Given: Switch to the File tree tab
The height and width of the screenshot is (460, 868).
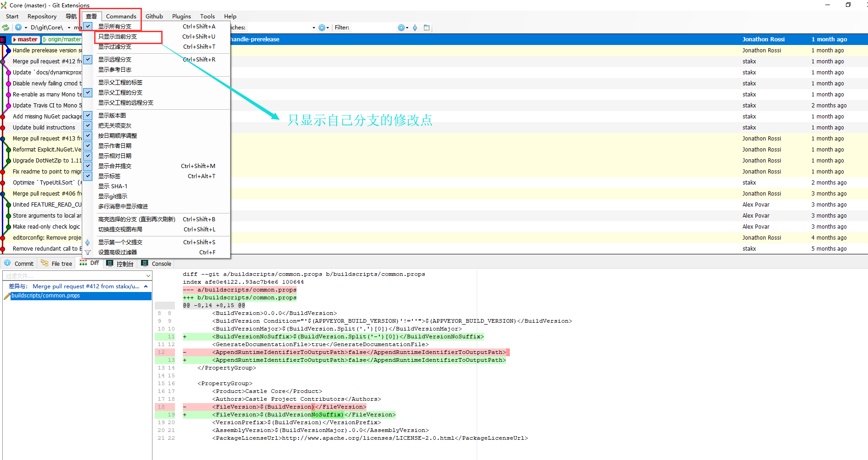Looking at the screenshot, I should click(x=56, y=264).
